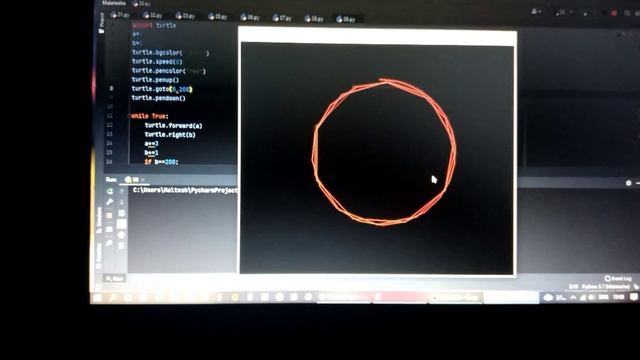Open Windows taskbar search magnifier
640x360 pixels.
[x=112, y=298]
